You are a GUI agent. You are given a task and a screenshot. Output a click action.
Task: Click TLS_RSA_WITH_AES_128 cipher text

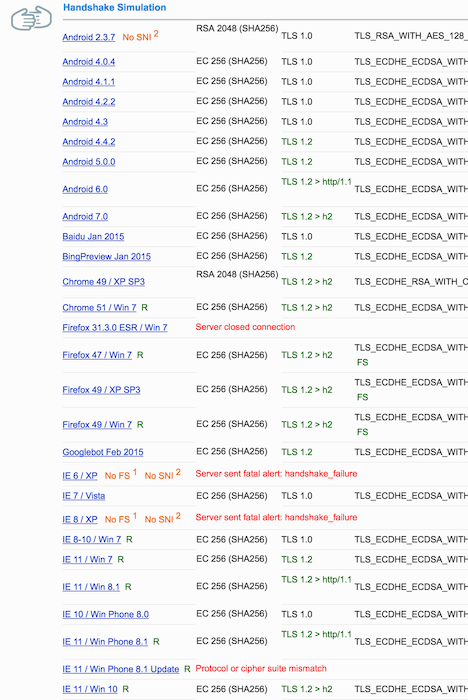[411, 36]
